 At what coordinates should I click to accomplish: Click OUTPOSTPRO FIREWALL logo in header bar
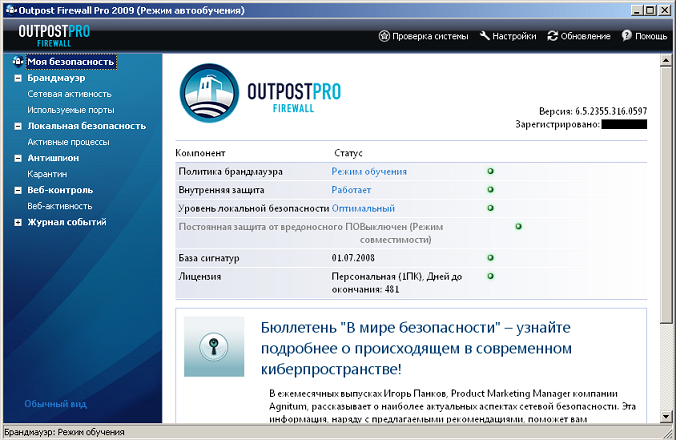[54, 36]
